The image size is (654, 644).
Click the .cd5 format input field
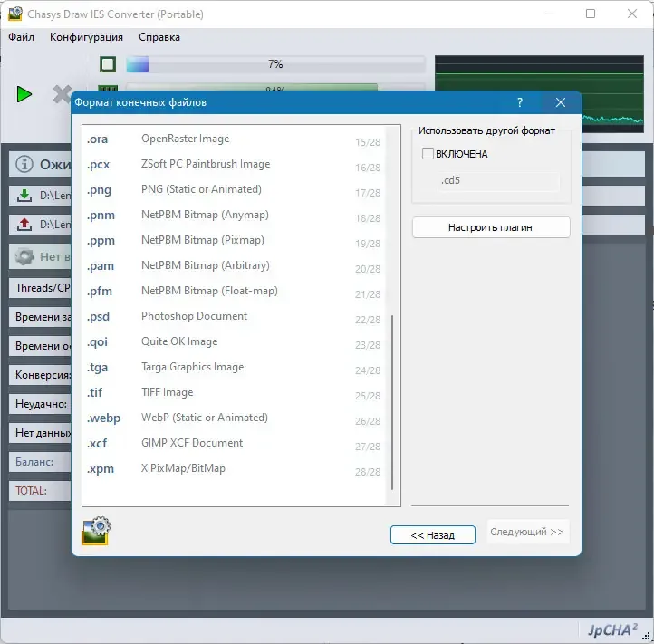pyautogui.click(x=498, y=180)
